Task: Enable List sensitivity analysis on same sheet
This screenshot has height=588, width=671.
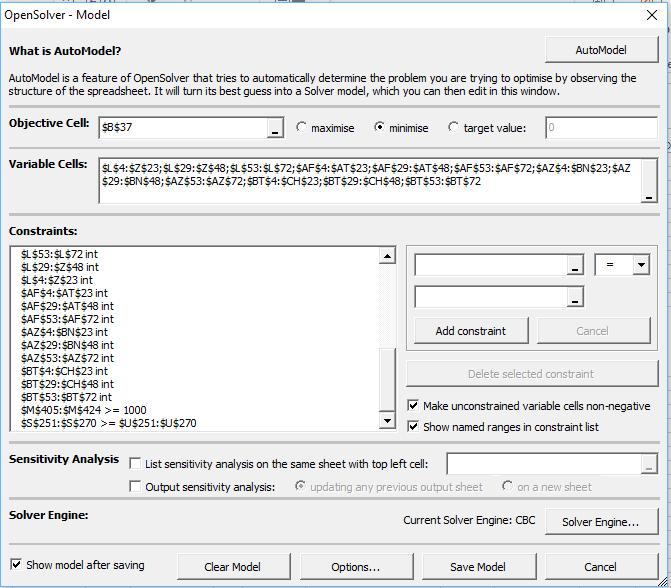Action: (x=135, y=463)
